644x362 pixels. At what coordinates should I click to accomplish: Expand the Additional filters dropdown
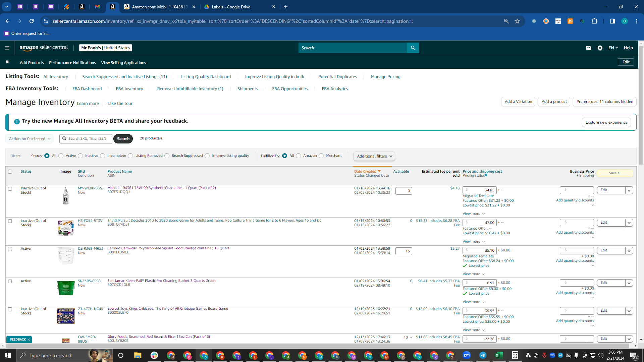[x=374, y=156]
